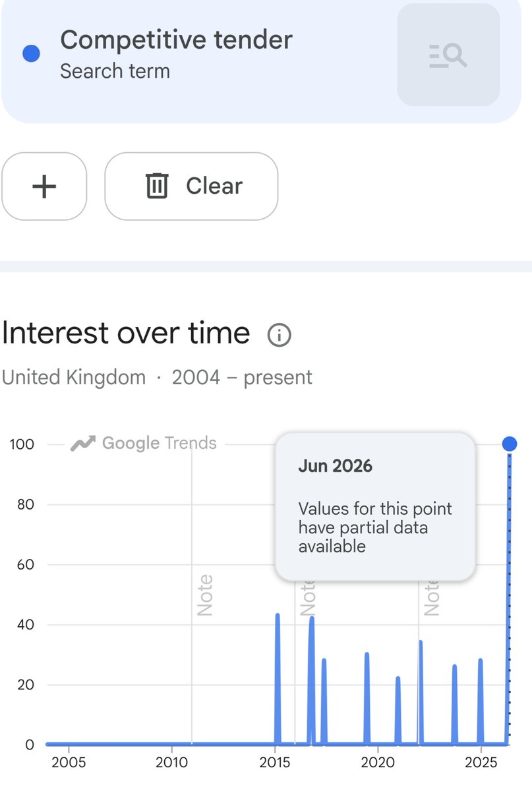This screenshot has height=791, width=532.
Task: Click the Clear text label
Action: 214,186
